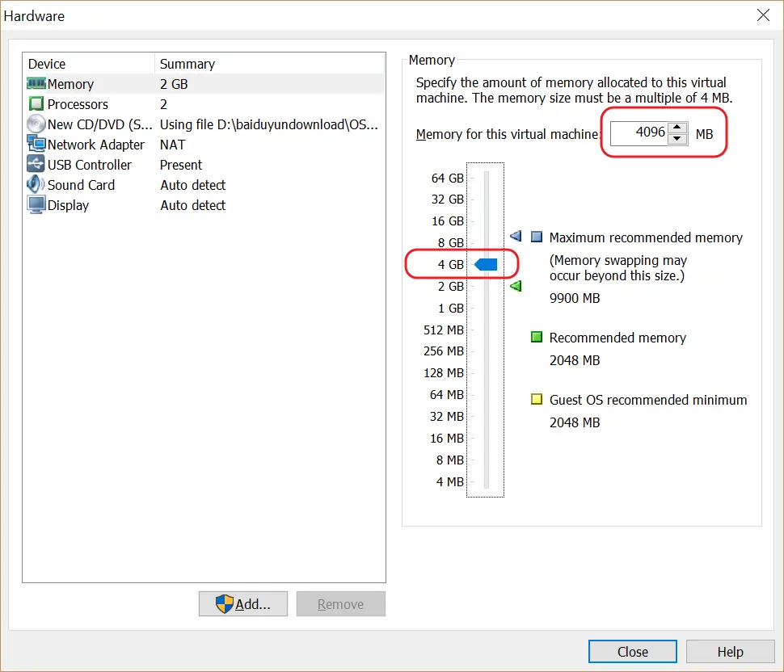This screenshot has width=784, height=672.
Task: Click the Help button
Action: tap(730, 651)
